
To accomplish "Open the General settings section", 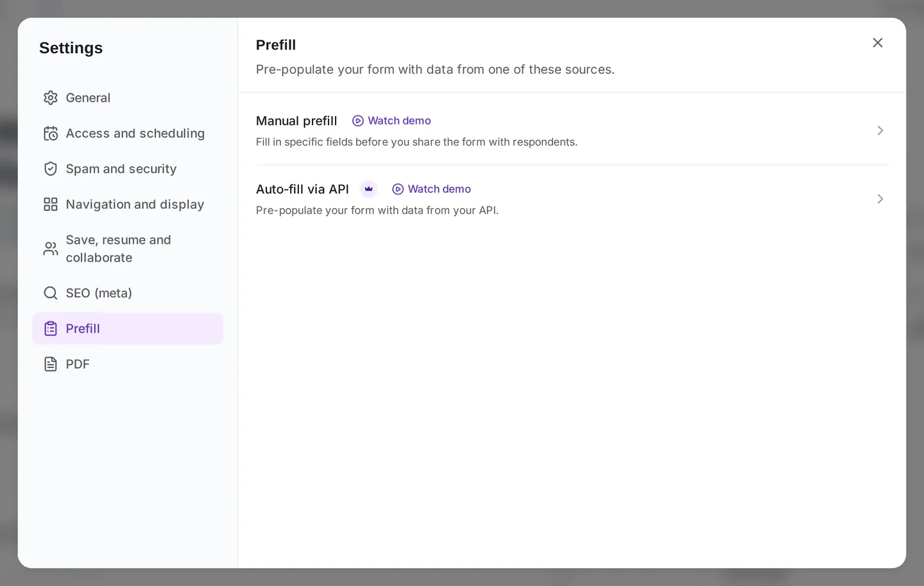I will 128,97.
